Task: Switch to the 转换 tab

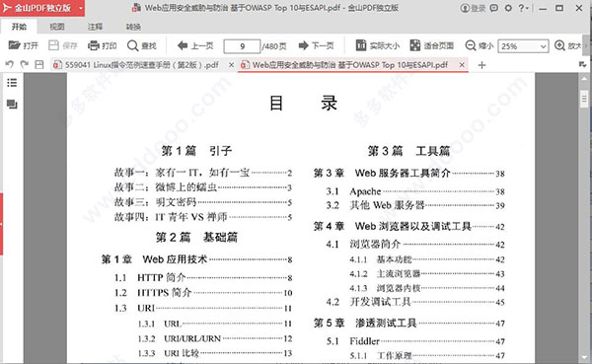Action: (x=133, y=27)
